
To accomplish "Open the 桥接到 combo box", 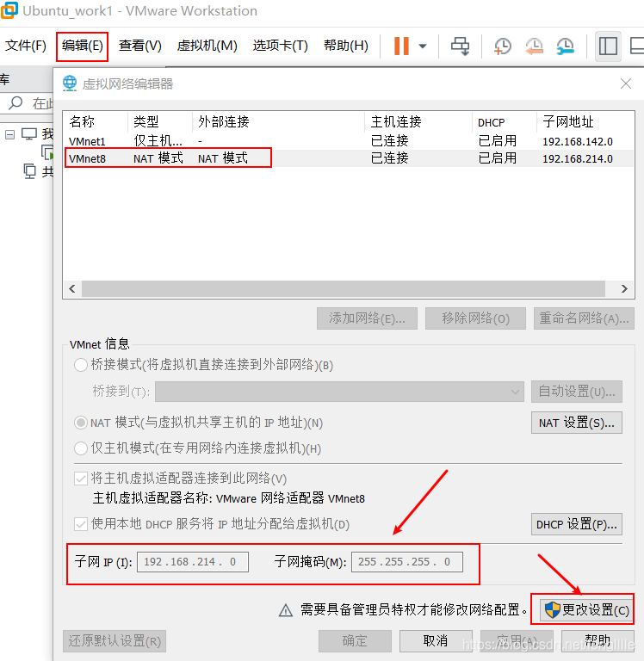I will point(339,392).
